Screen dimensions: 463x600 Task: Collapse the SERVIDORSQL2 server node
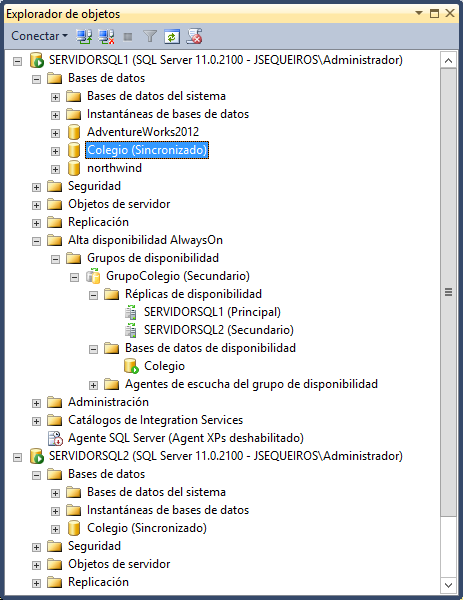pos(18,457)
